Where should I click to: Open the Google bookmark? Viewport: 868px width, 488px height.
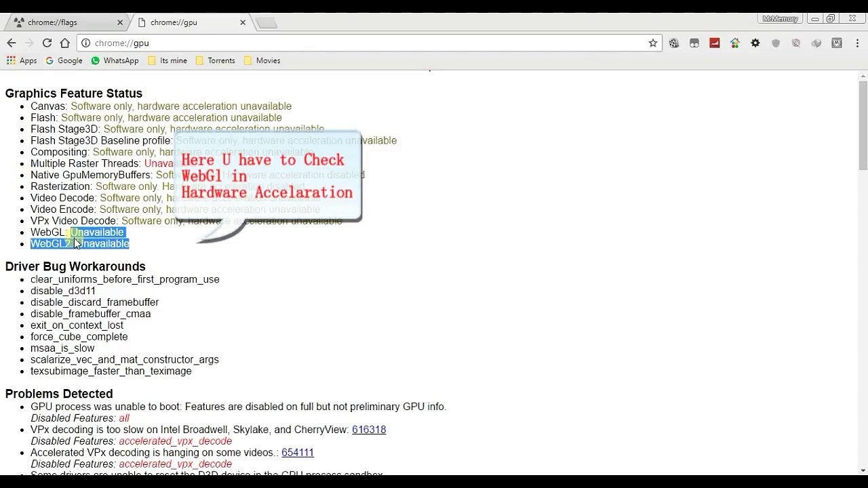coord(64,60)
